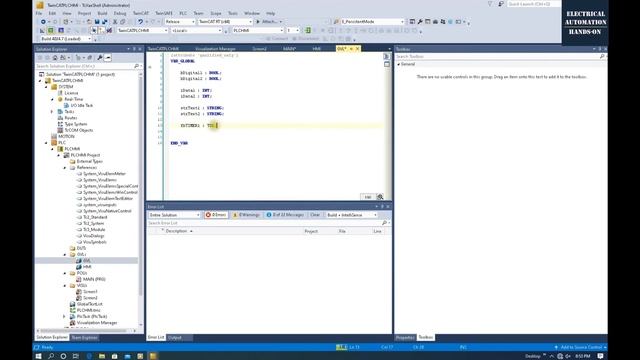640x360 pixels.
Task: Click the Clear button in Error List
Action: (x=315, y=215)
